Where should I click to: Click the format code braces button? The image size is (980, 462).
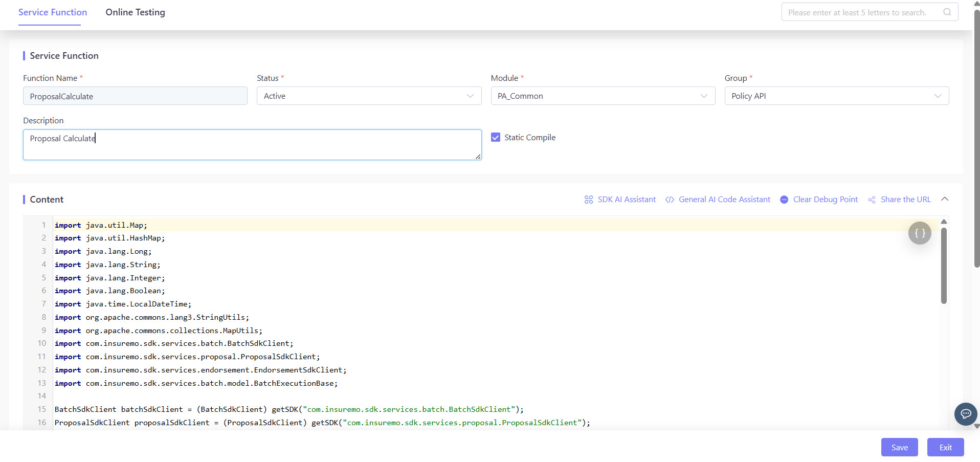pyautogui.click(x=920, y=233)
